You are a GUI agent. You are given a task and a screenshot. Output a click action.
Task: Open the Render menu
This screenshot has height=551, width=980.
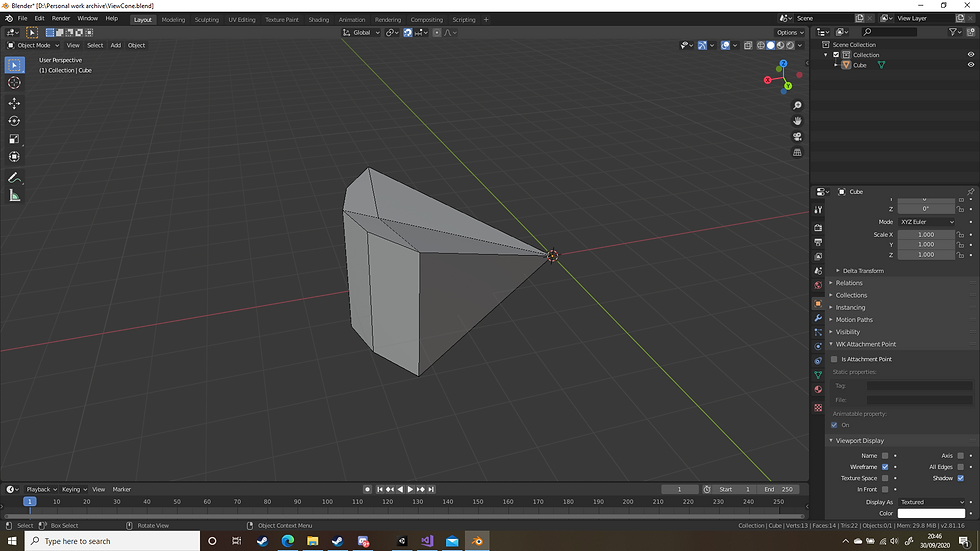click(61, 18)
